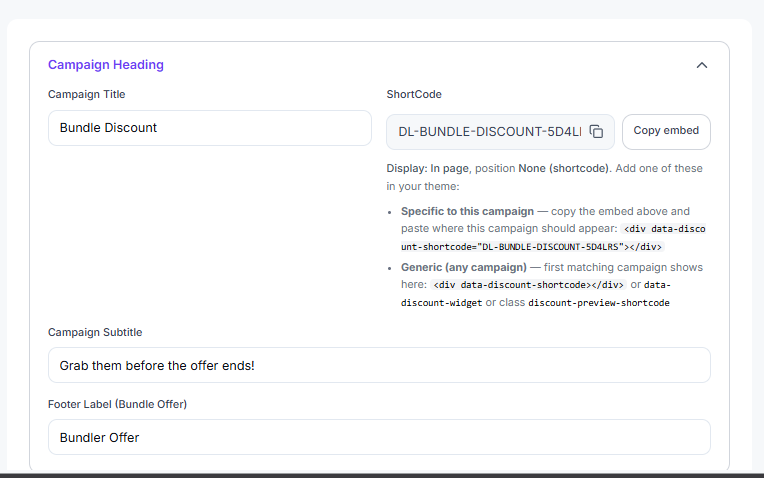Click the 'Generic (any campaign)' text
This screenshot has height=478, width=764.
tap(464, 267)
